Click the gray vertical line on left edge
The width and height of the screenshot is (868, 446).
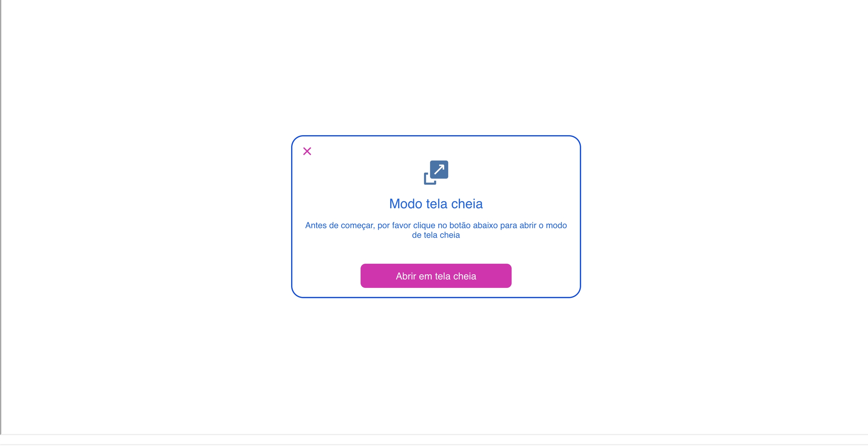[1, 217]
